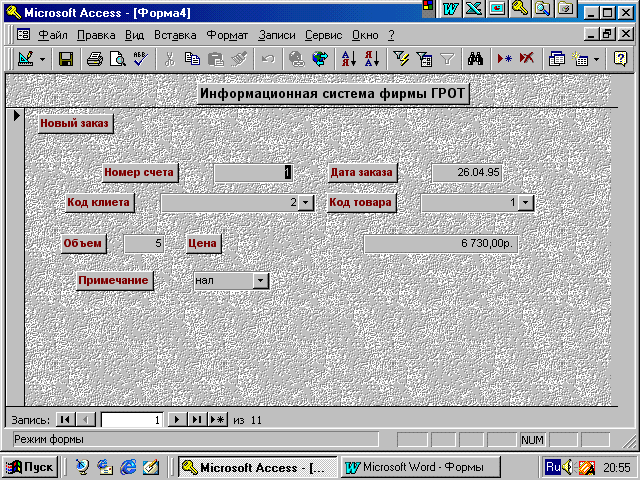Focus the date field showing 26.04.95
640x480 pixels.
467,173
